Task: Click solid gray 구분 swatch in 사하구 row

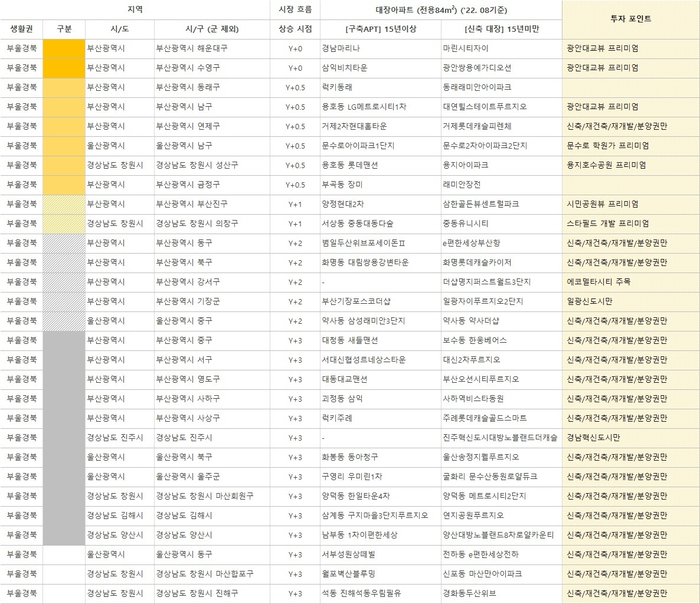Action: 64,399
